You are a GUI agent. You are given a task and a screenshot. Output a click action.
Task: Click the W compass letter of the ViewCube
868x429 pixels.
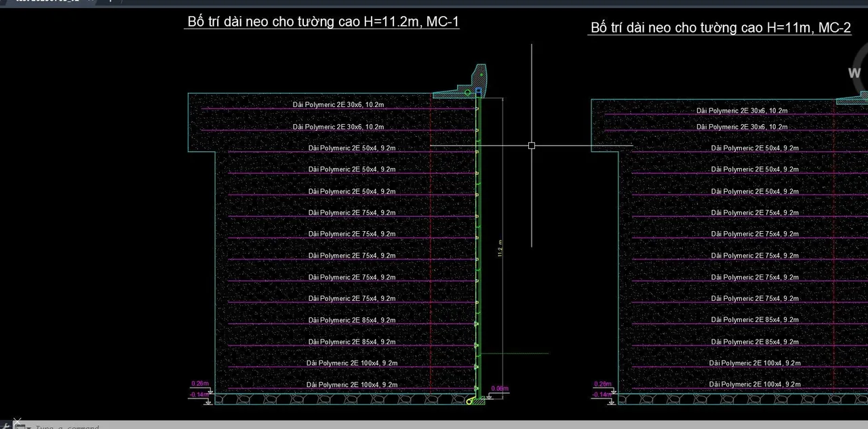tap(856, 73)
